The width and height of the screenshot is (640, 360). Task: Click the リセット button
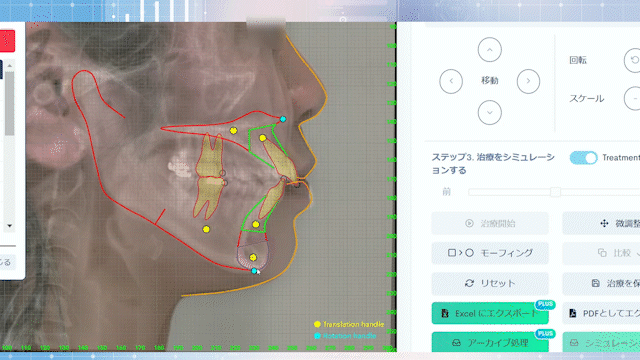click(x=490, y=283)
